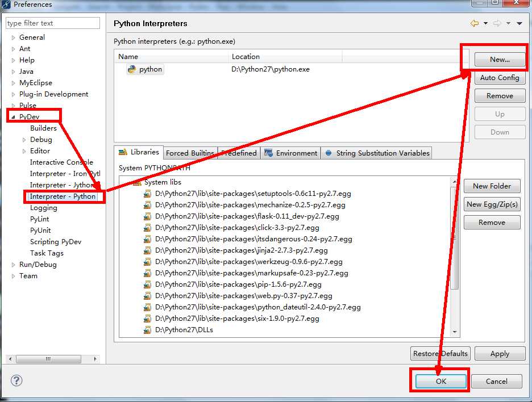The image size is (532, 402).
Task: Switch to the Libraries tab
Action: (139, 152)
